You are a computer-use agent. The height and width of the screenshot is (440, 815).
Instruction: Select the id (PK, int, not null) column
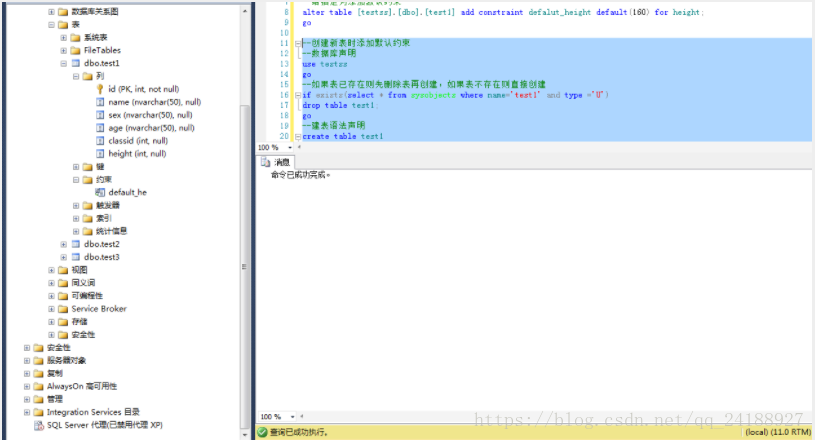[143, 89]
